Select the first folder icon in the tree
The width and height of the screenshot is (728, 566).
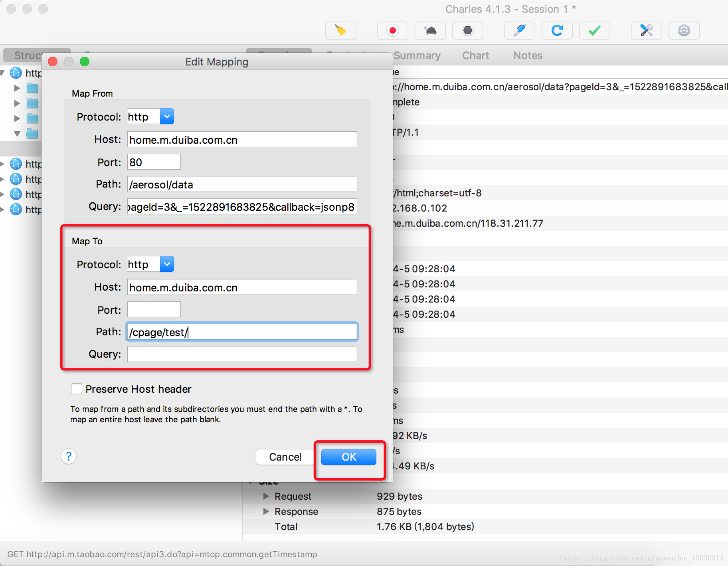(32, 88)
